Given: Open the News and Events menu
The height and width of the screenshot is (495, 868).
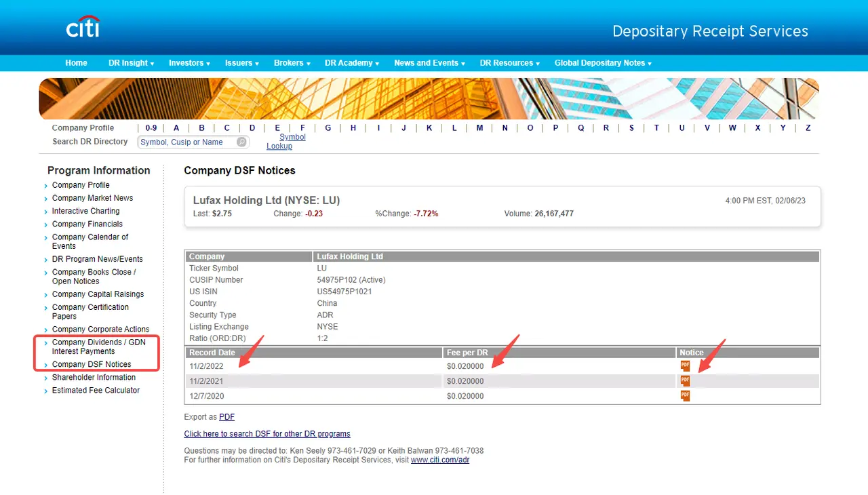Looking at the screenshot, I should pyautogui.click(x=429, y=63).
